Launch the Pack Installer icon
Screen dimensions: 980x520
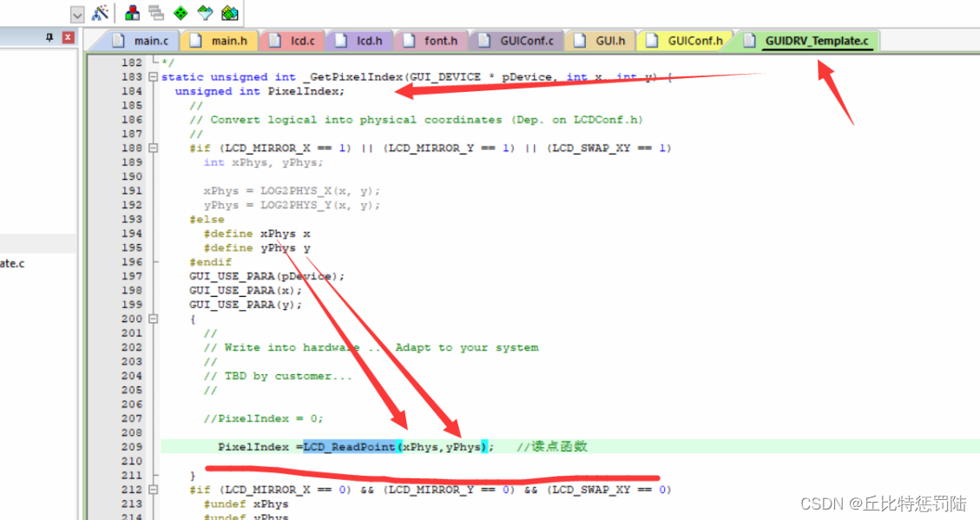click(229, 12)
